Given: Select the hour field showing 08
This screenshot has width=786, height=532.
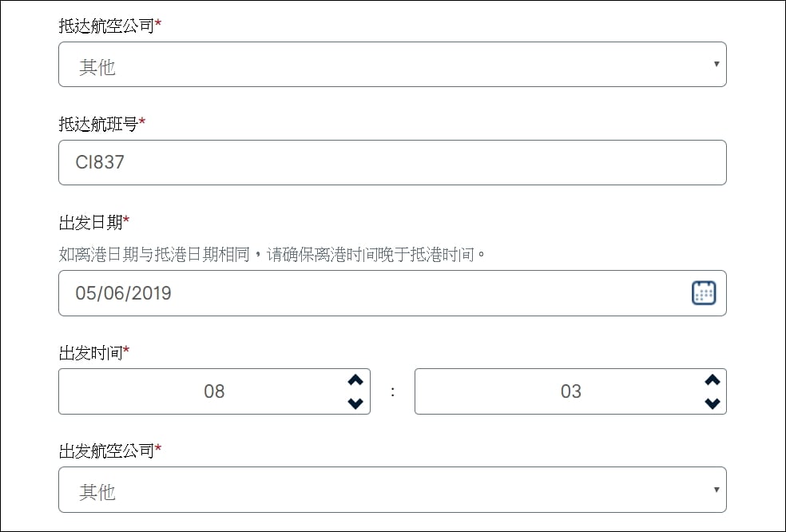Looking at the screenshot, I should point(215,391).
